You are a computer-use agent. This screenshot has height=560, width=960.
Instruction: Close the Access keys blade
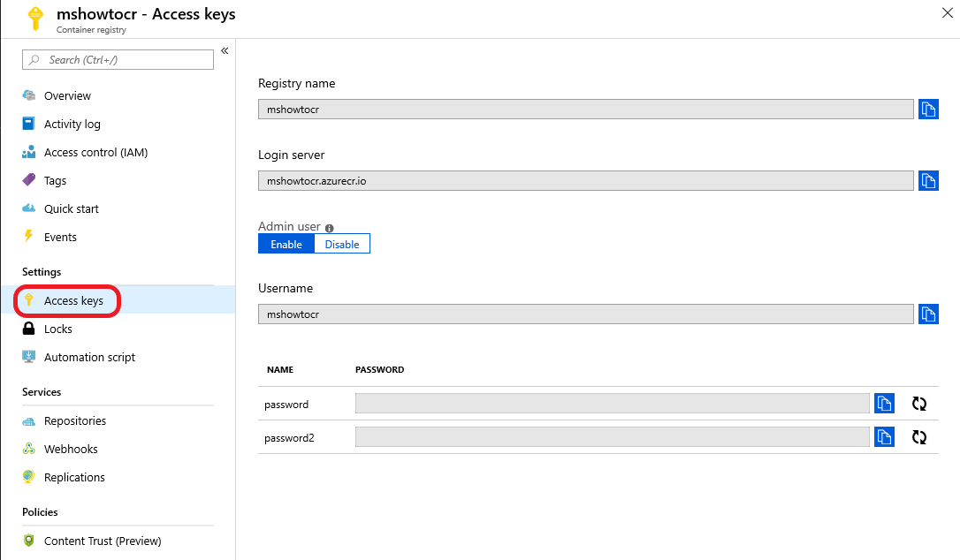tap(947, 13)
